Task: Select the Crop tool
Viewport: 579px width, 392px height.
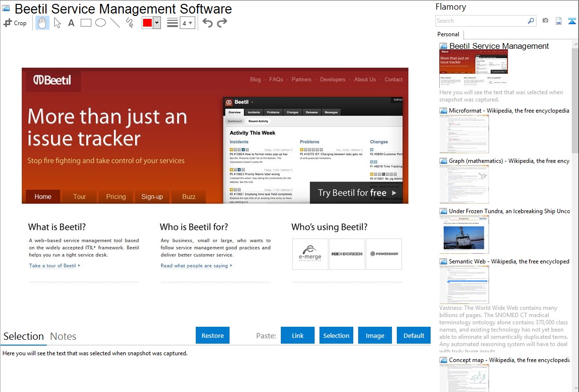Action: click(15, 23)
